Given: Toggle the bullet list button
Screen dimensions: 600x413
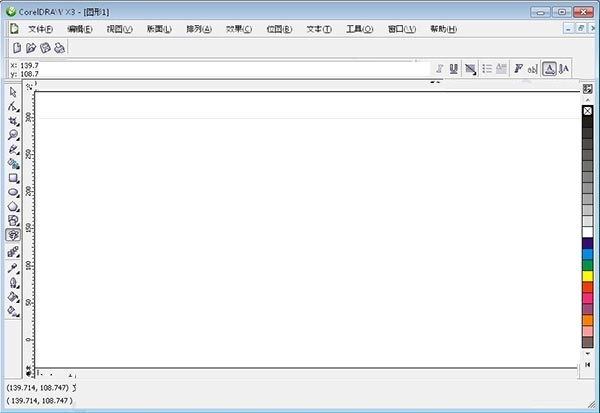Looking at the screenshot, I should [487, 68].
